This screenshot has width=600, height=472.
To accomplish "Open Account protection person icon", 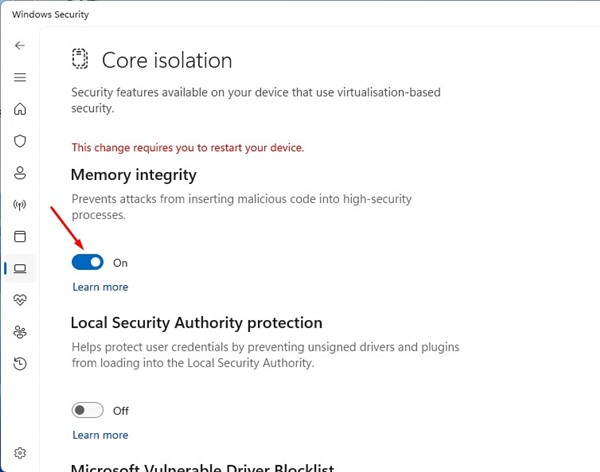I will 20,173.
